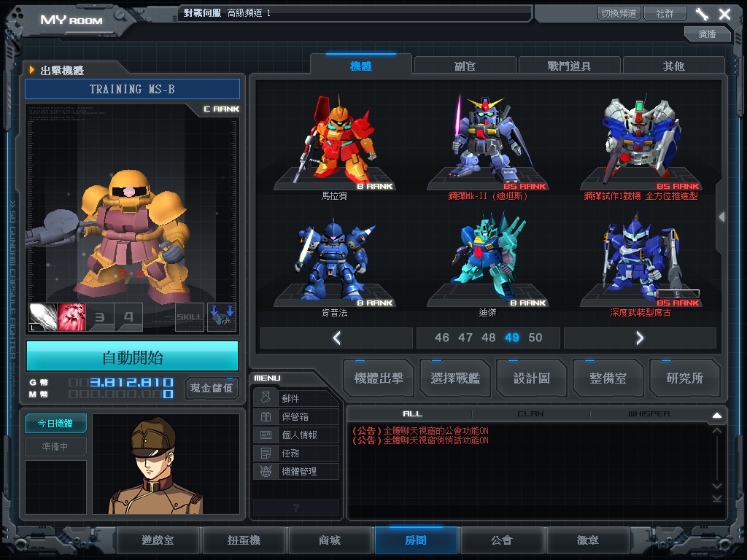The image size is (747, 560).
Task: Select the ALL chat tab
Action: click(x=413, y=414)
